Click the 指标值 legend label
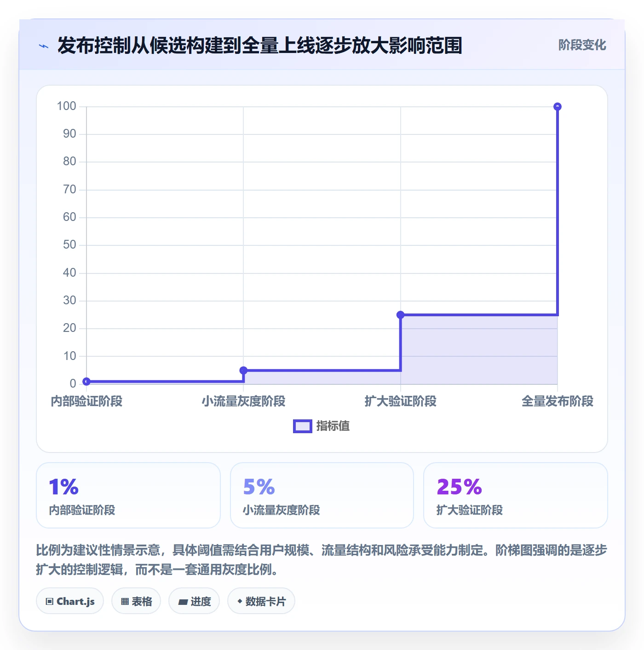 (x=333, y=426)
